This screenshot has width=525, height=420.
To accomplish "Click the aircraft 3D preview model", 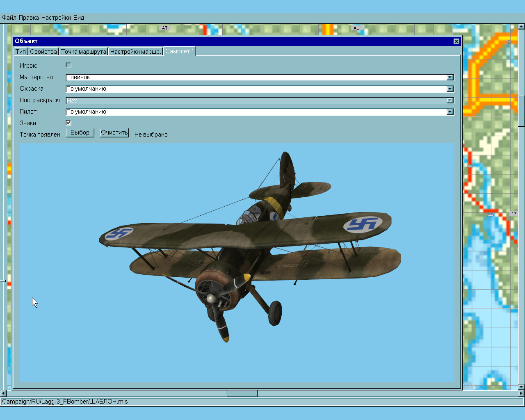I will pos(250,246).
